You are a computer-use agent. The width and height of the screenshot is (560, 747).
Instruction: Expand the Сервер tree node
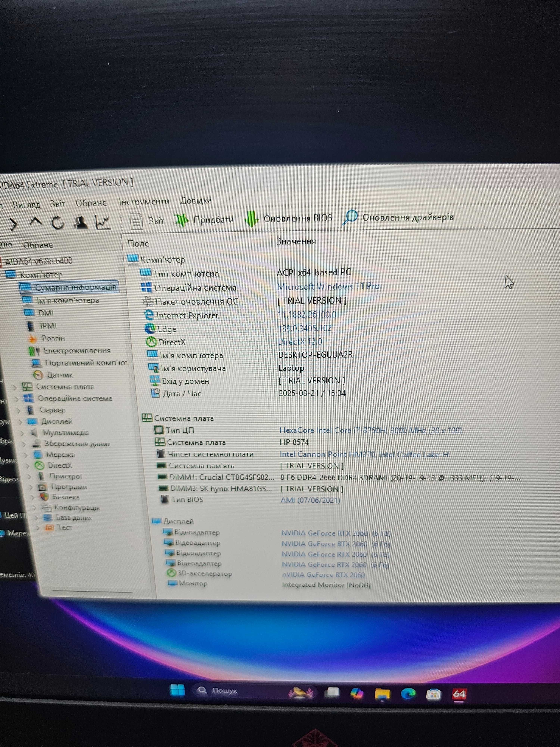click(x=18, y=411)
